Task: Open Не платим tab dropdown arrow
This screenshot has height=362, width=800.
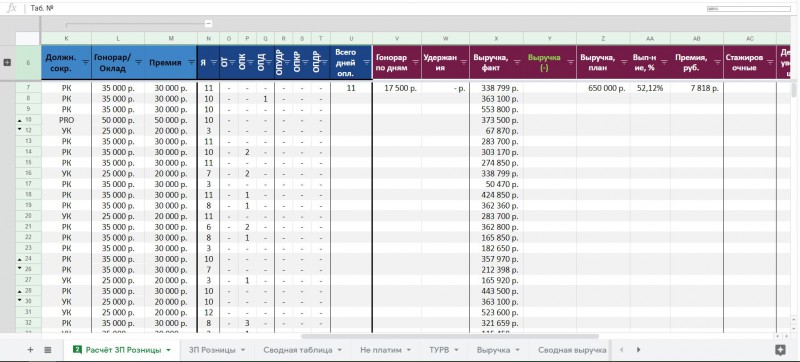Action: pyautogui.click(x=409, y=350)
